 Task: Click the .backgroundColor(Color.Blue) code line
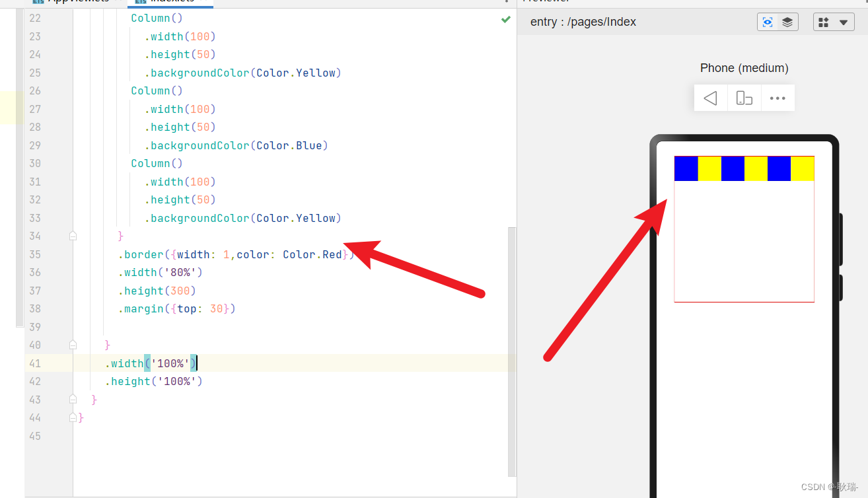point(236,145)
